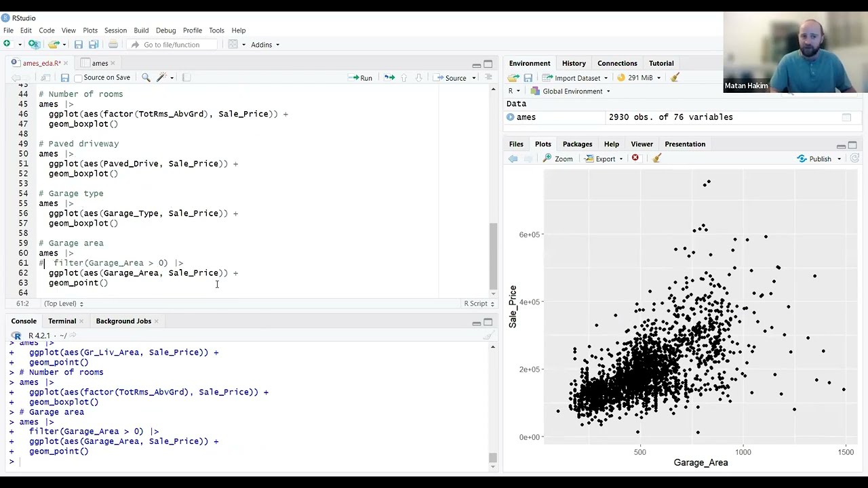Open the Addins dropdown
868x488 pixels.
point(265,45)
